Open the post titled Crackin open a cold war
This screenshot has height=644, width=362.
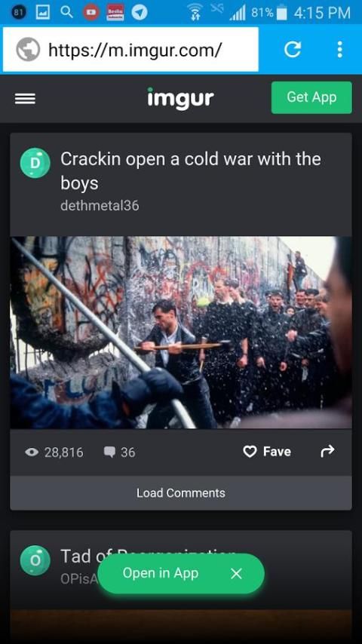pyautogui.click(x=191, y=171)
